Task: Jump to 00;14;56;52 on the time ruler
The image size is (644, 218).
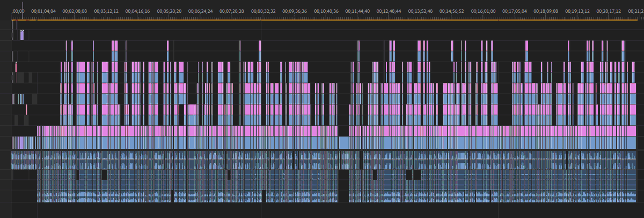Action: tap(452, 11)
